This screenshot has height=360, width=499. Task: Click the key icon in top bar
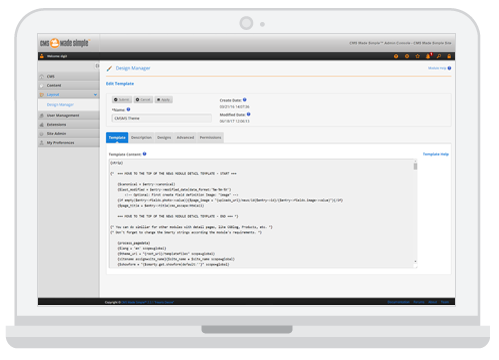pyautogui.click(x=439, y=56)
